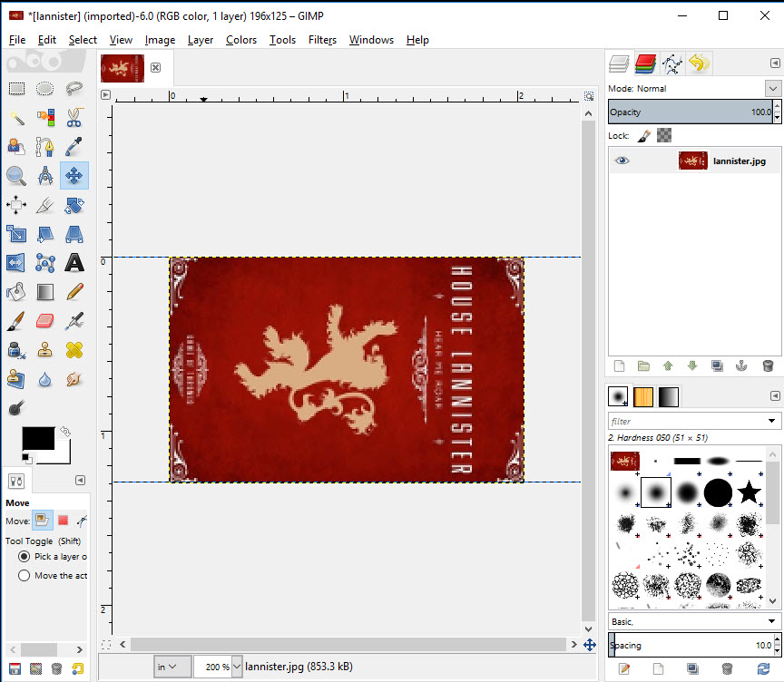Switch to the Eraser tool
784x682 pixels.
coord(45,321)
